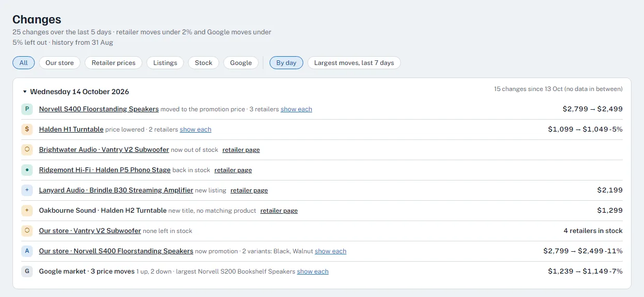Screen dimensions: 644x297
Task: Click the 4 retailers in stock text
Action: click(x=593, y=231)
